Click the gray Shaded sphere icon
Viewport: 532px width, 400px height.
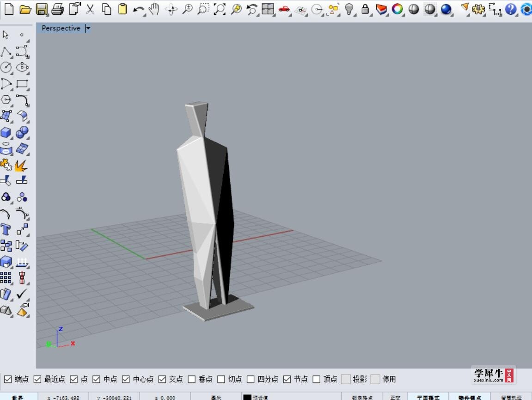414,9
